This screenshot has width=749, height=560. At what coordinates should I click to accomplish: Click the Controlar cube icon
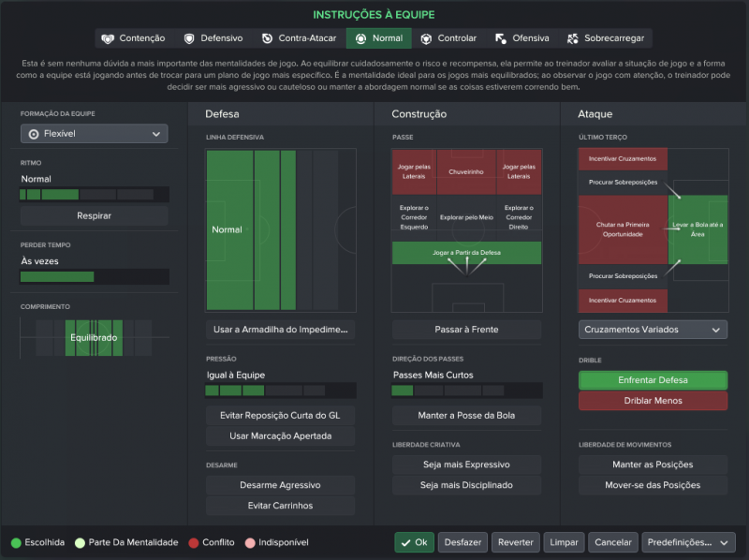pyautogui.click(x=426, y=38)
